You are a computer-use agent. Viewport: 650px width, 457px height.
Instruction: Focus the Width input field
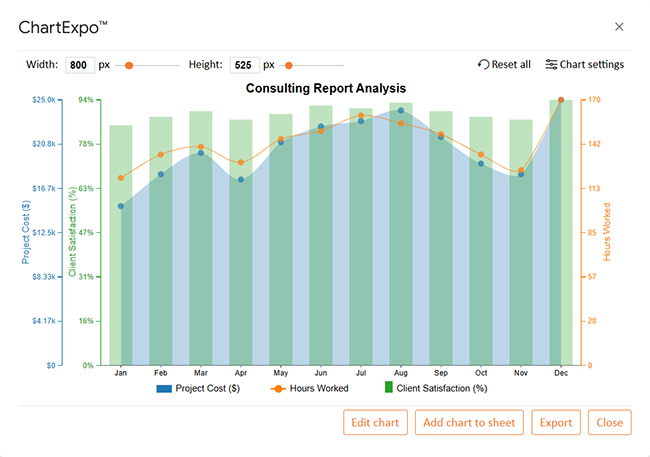[80, 65]
